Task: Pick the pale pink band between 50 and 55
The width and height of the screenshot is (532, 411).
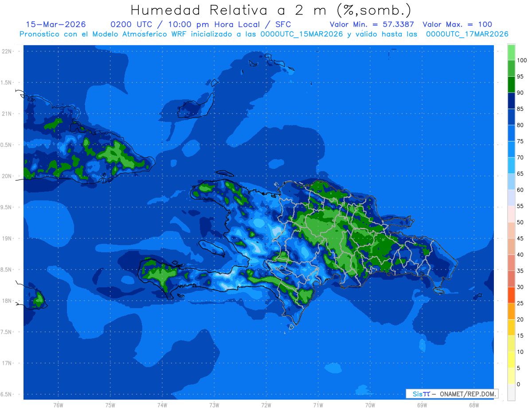Action: coord(511,214)
